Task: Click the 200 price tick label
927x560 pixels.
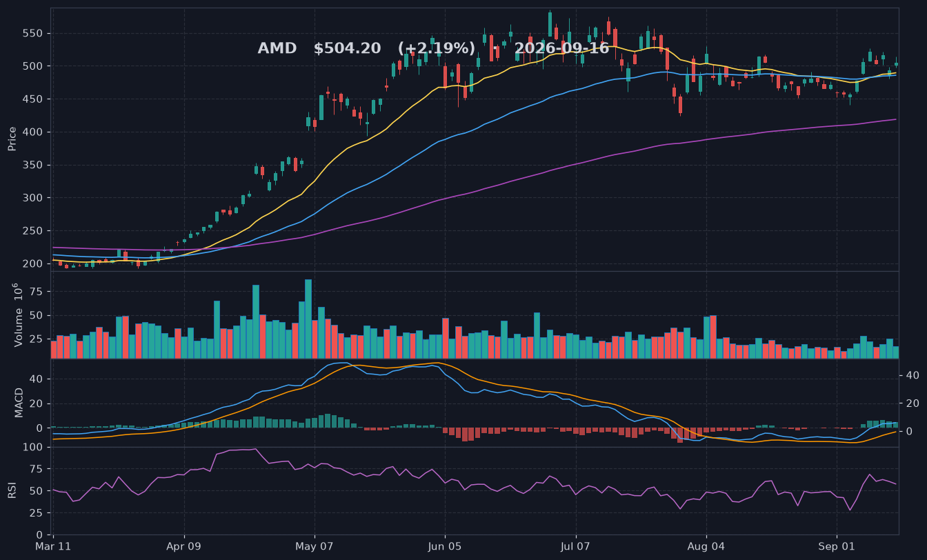Action: (x=34, y=263)
